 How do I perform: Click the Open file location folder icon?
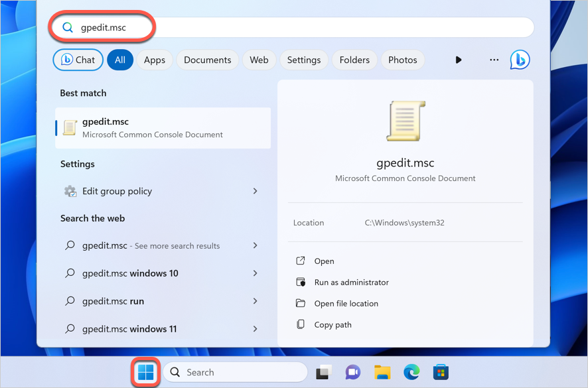click(301, 303)
